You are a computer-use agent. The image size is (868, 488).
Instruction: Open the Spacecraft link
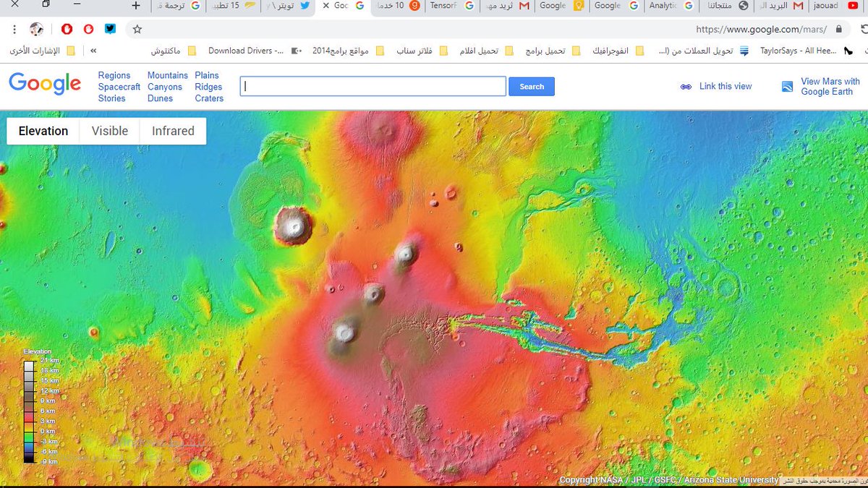(x=119, y=87)
